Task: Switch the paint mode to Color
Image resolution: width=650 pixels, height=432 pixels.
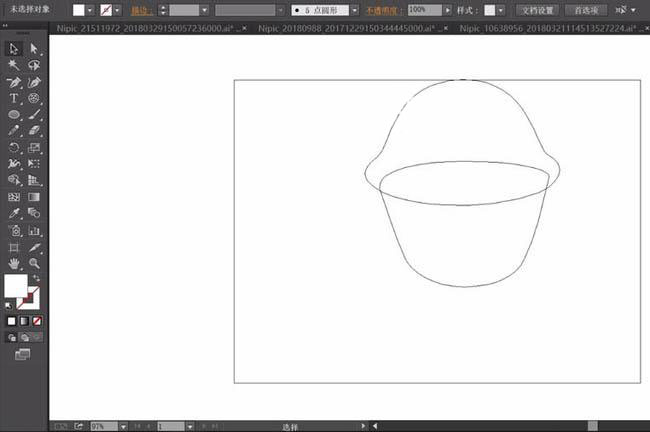Action: tap(11, 321)
